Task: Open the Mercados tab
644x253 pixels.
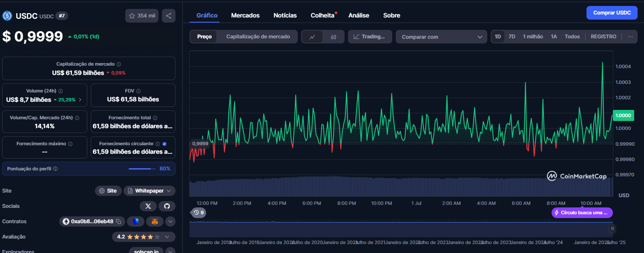Action: point(245,15)
